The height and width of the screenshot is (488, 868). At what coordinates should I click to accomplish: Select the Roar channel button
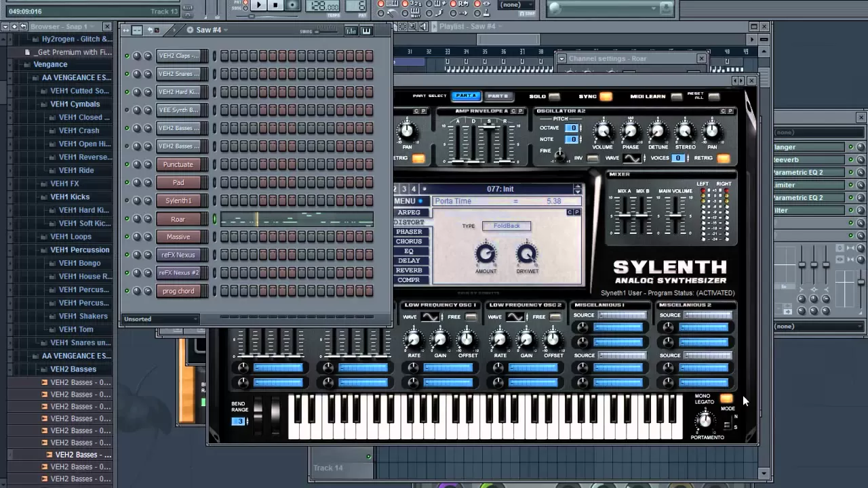coord(178,219)
